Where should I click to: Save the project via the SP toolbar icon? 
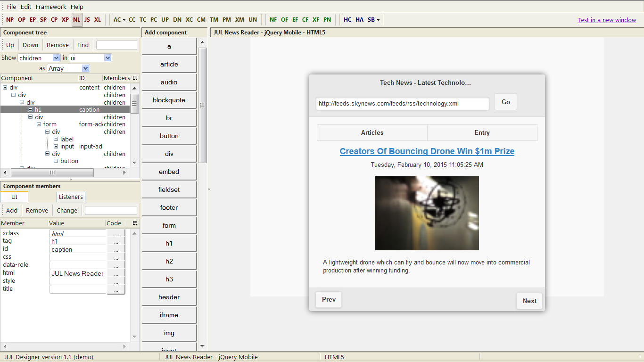(x=43, y=19)
